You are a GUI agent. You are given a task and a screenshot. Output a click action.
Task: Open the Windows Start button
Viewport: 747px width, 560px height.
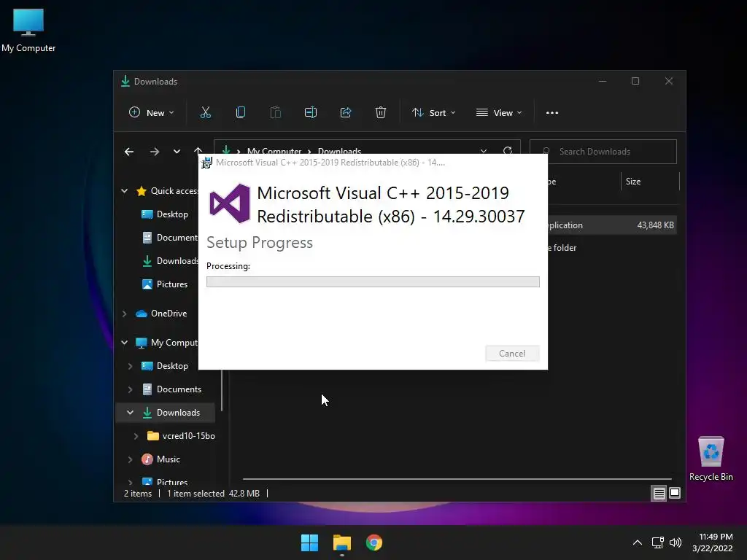click(x=309, y=542)
